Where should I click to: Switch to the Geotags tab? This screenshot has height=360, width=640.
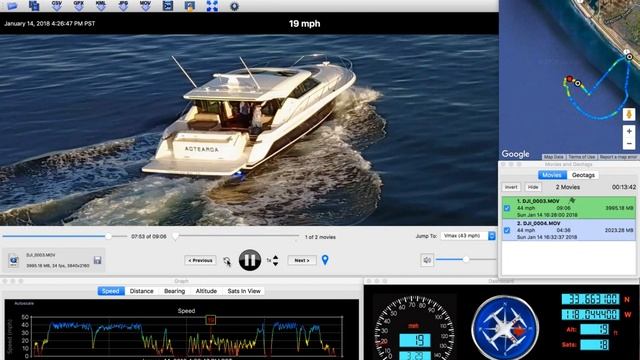click(x=583, y=175)
